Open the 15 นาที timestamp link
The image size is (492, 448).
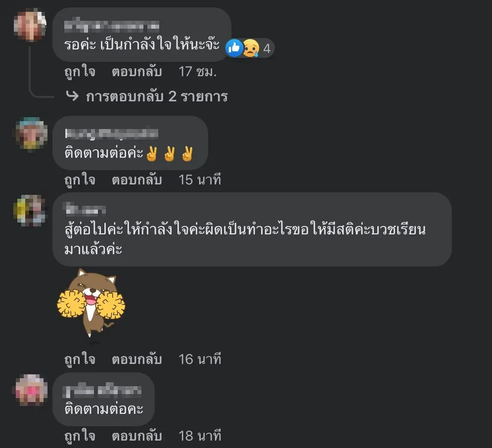(x=200, y=180)
